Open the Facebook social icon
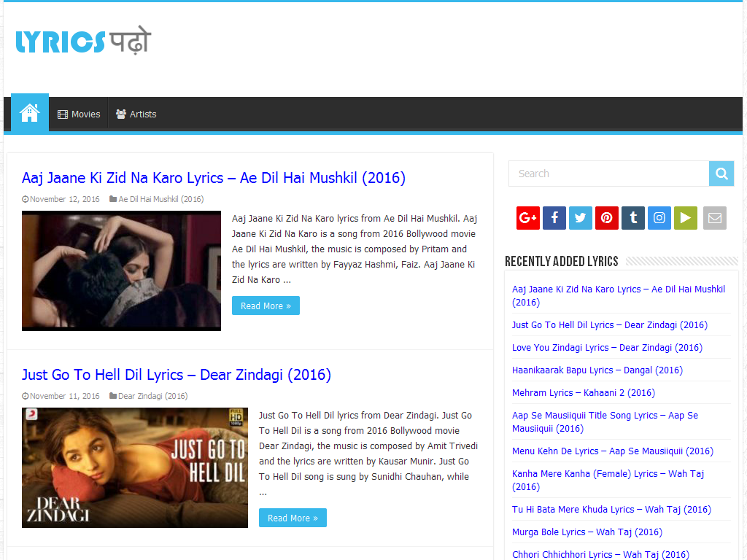 click(554, 218)
